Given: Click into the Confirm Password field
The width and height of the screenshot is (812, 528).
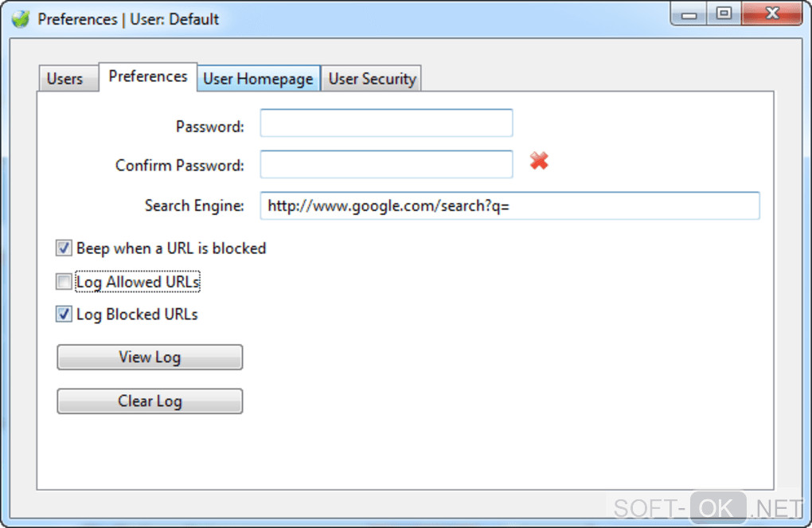Looking at the screenshot, I should pyautogui.click(x=386, y=165).
